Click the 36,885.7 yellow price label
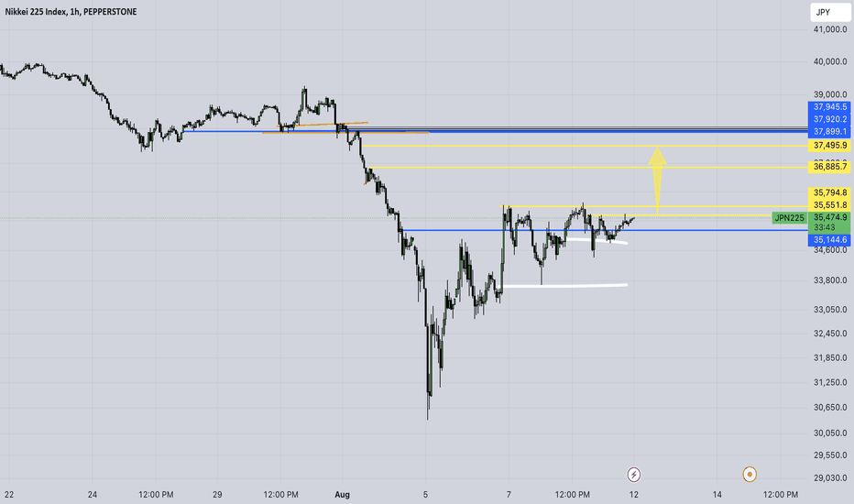Viewport: 854px width, 504px height. [829, 167]
